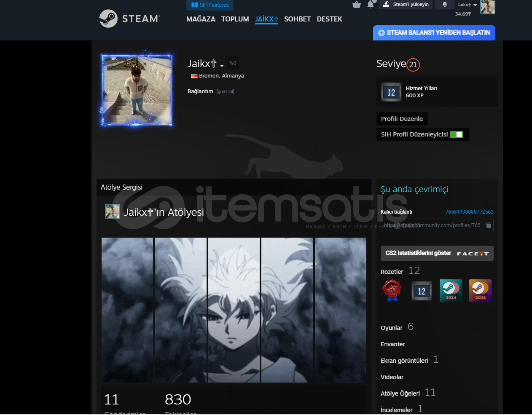Click the level 21 circle badge

(x=413, y=64)
